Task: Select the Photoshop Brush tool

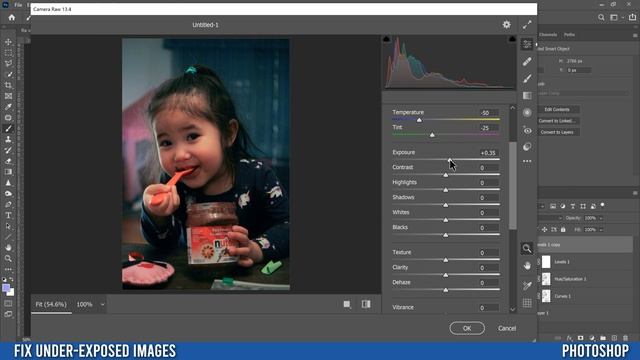Action: pyautogui.click(x=8, y=129)
